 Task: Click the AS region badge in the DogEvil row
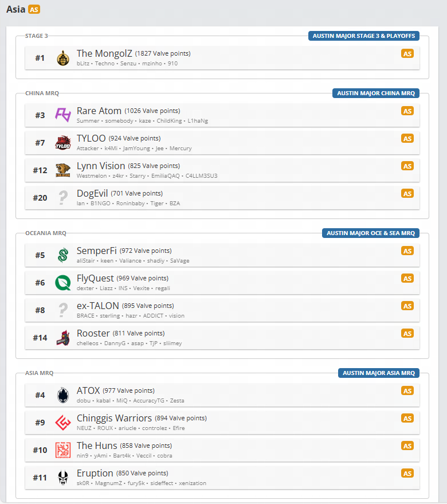[407, 193]
